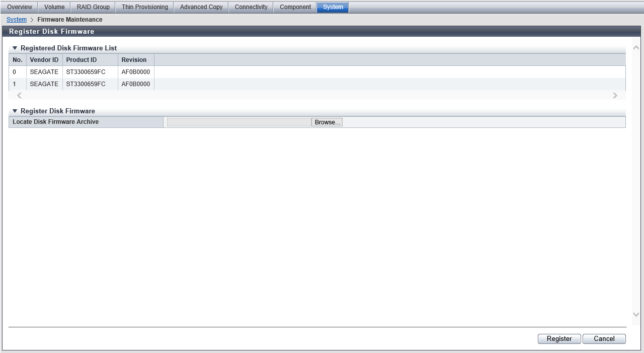This screenshot has height=353, width=644.
Task: Click the firmware archive file path field
Action: click(239, 122)
